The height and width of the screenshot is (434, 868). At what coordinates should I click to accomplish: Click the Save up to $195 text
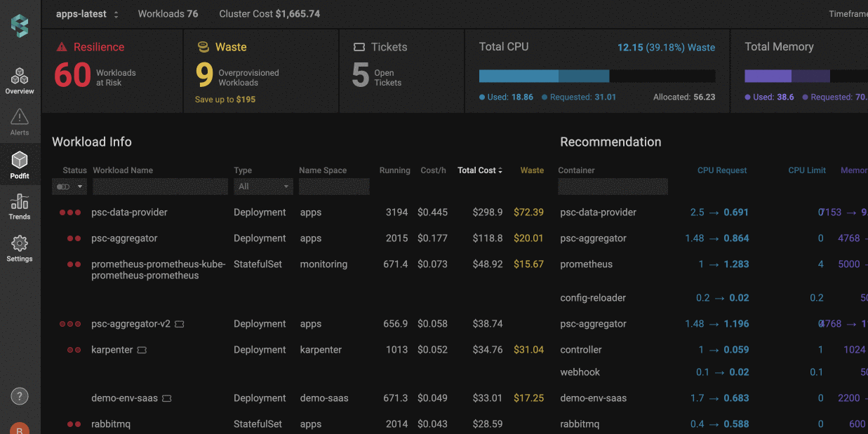point(225,100)
